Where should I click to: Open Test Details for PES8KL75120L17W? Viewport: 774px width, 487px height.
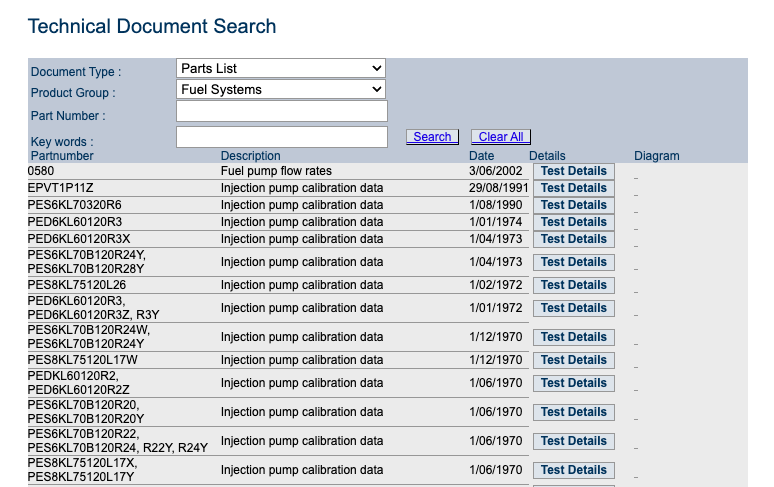tap(573, 360)
